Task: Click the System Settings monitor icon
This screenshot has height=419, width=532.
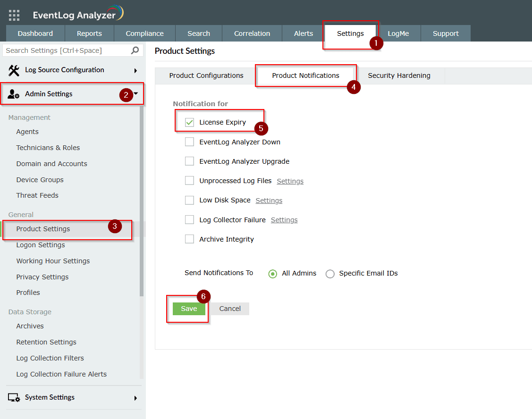Action: (14, 398)
